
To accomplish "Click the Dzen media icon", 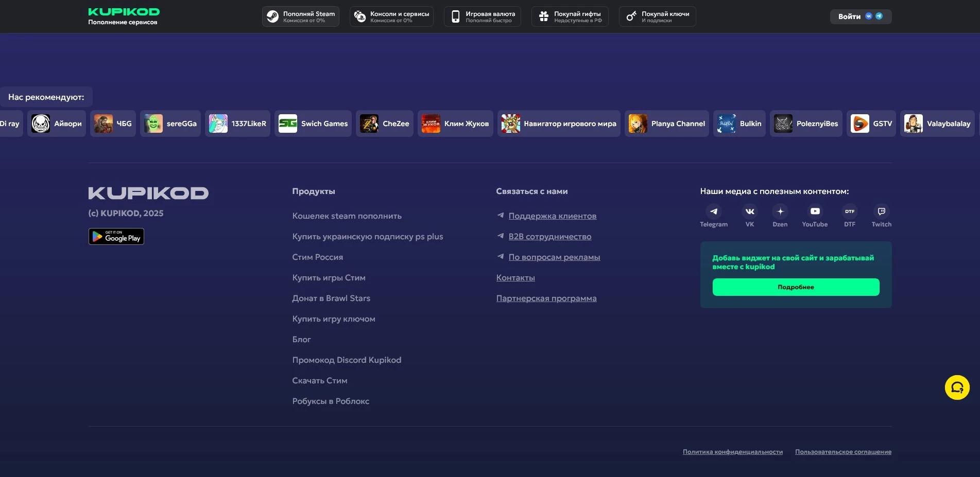I will [780, 211].
